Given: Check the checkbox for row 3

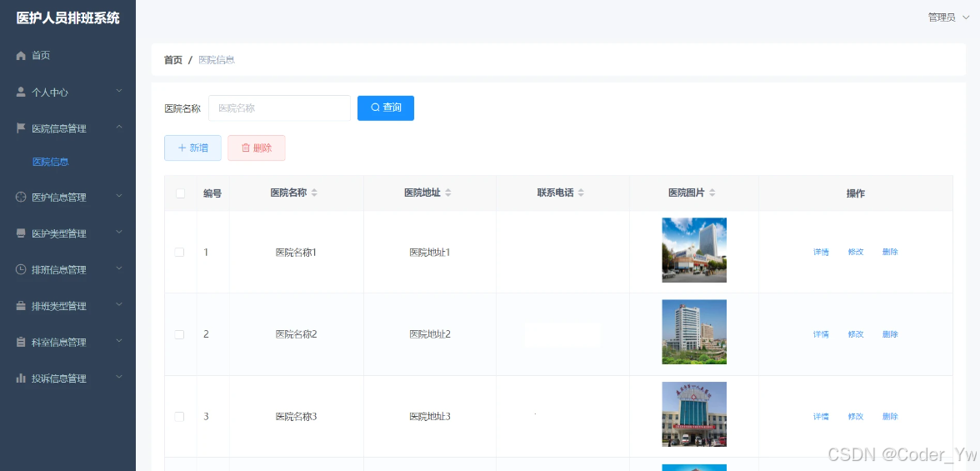Looking at the screenshot, I should click(179, 417).
